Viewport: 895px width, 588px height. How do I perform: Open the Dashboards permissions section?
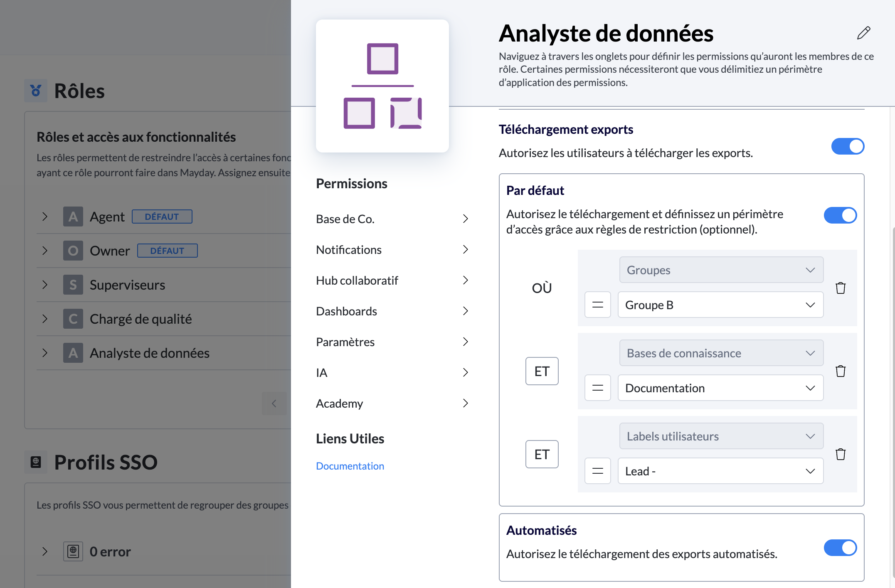(392, 311)
